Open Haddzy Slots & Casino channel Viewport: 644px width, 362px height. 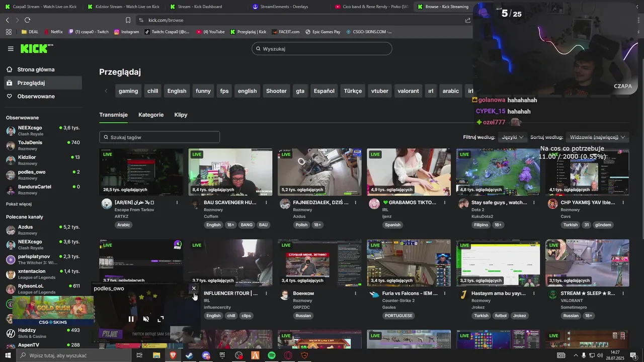[43, 333]
